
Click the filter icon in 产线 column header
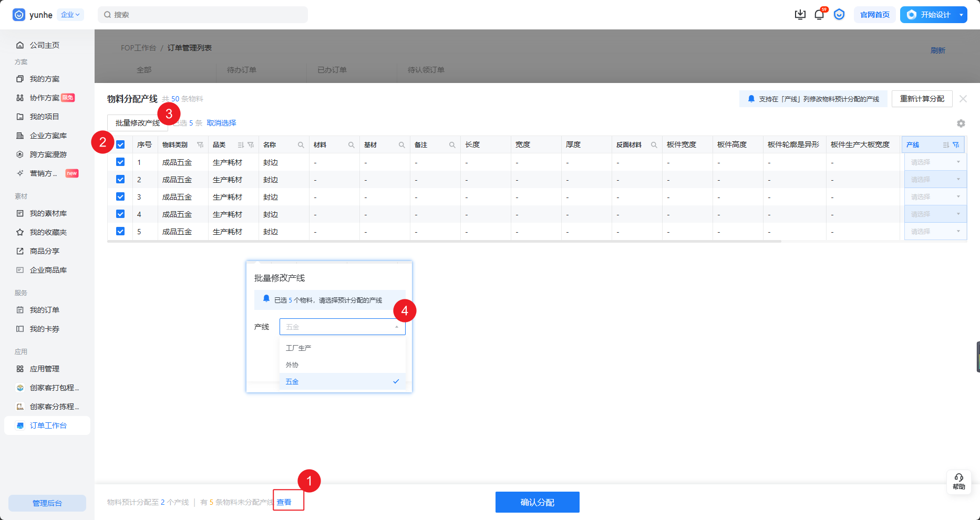tap(956, 145)
